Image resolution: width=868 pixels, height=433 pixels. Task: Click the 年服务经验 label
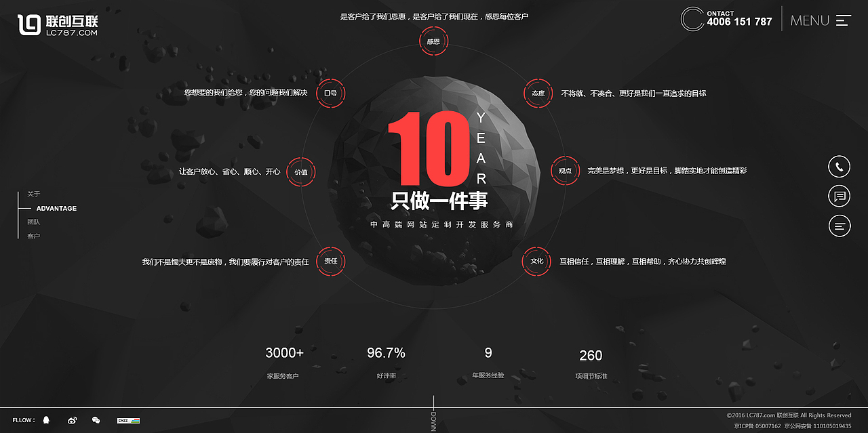(x=488, y=375)
